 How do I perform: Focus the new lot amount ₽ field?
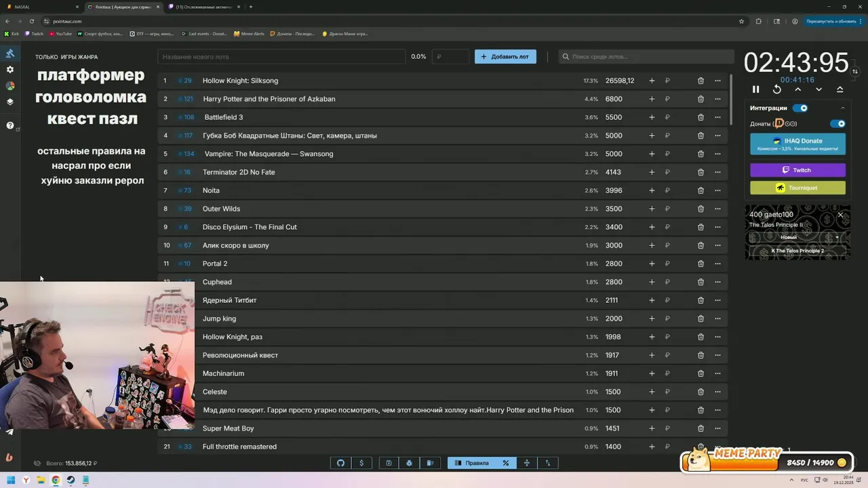[450, 57]
